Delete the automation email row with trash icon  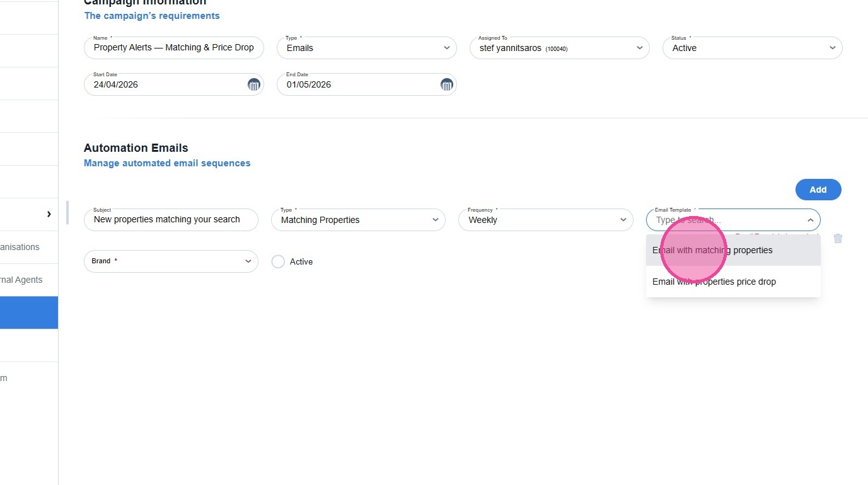pyautogui.click(x=838, y=239)
